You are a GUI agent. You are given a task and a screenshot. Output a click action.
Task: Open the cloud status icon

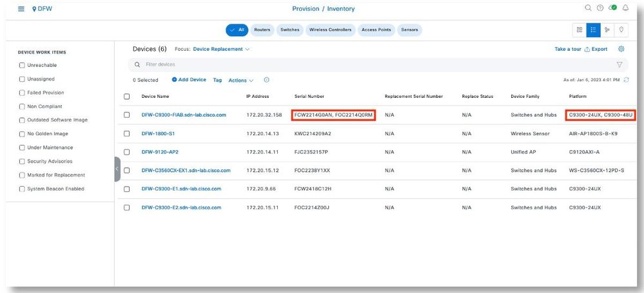(613, 8)
